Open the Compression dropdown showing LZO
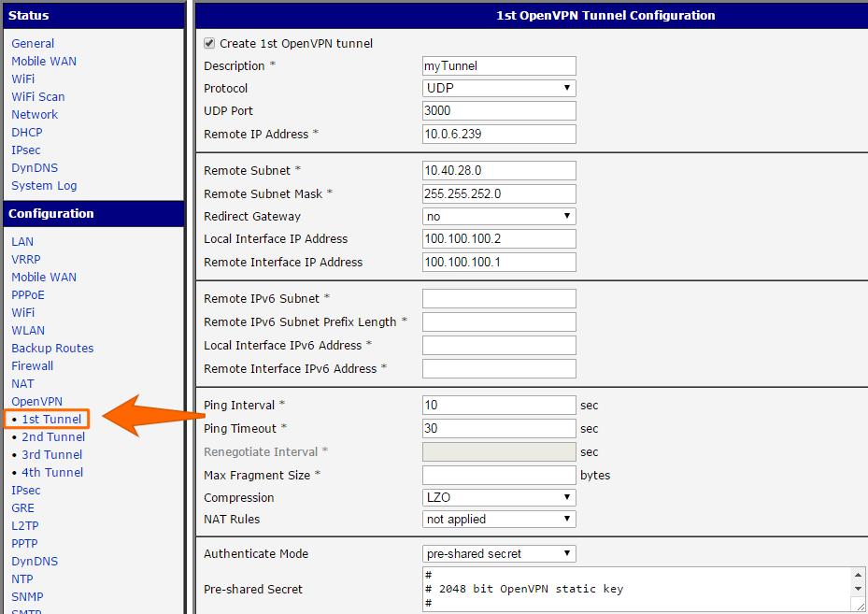This screenshot has height=614, width=868. click(499, 497)
